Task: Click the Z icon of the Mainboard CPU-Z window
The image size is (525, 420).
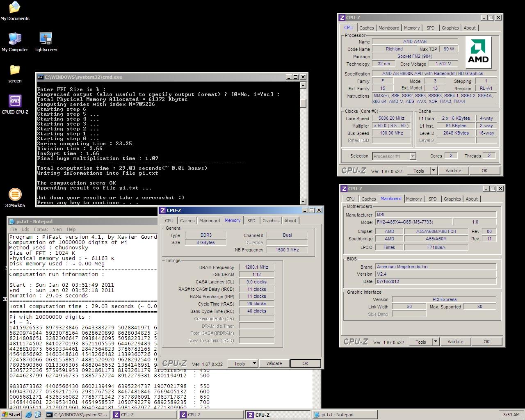Action: pos(343,189)
